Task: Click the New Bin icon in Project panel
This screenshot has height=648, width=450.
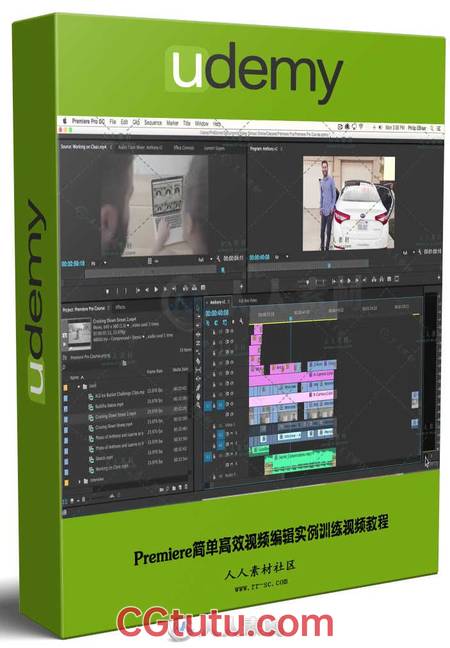Action: tap(174, 488)
